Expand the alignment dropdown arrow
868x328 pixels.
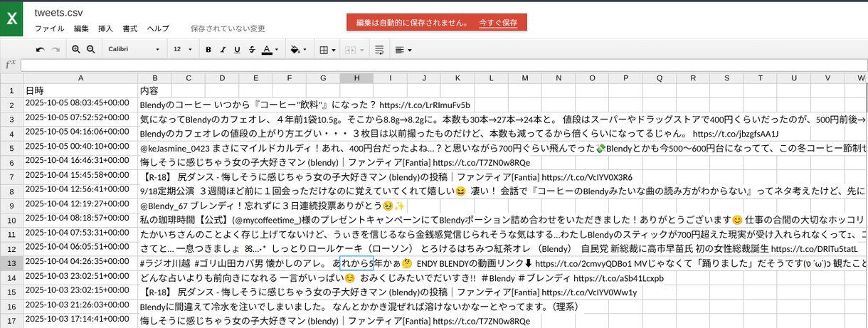click(x=410, y=50)
